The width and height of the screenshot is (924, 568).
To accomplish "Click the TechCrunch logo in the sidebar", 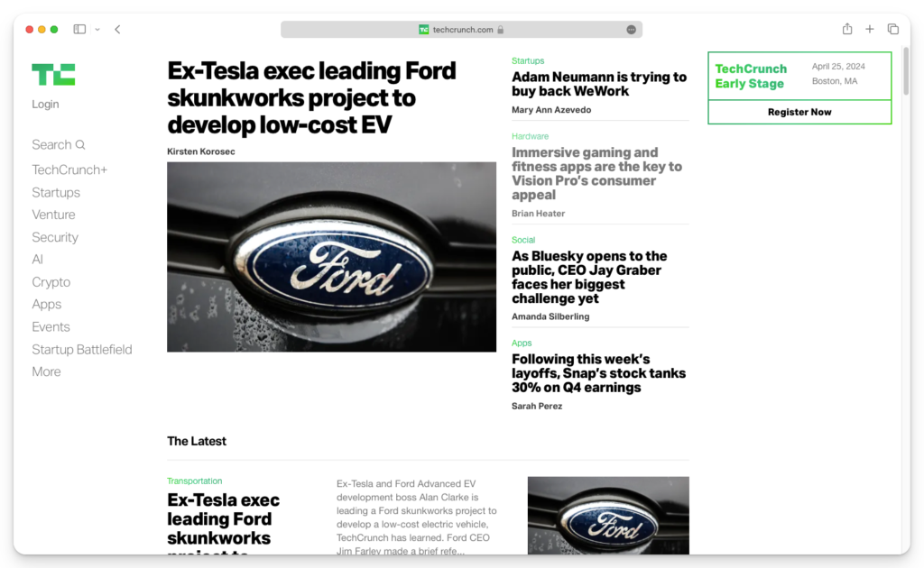I will click(x=53, y=75).
